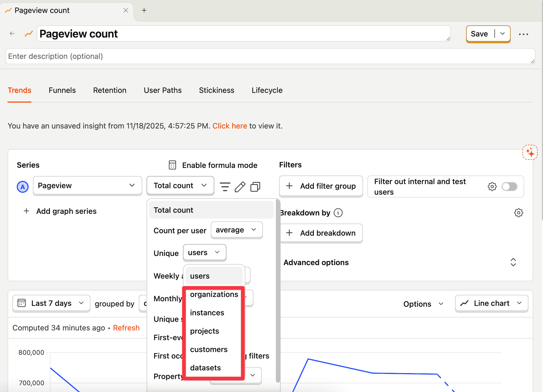Open the average dropdown for Count per user
543x392 pixels.
(236, 230)
